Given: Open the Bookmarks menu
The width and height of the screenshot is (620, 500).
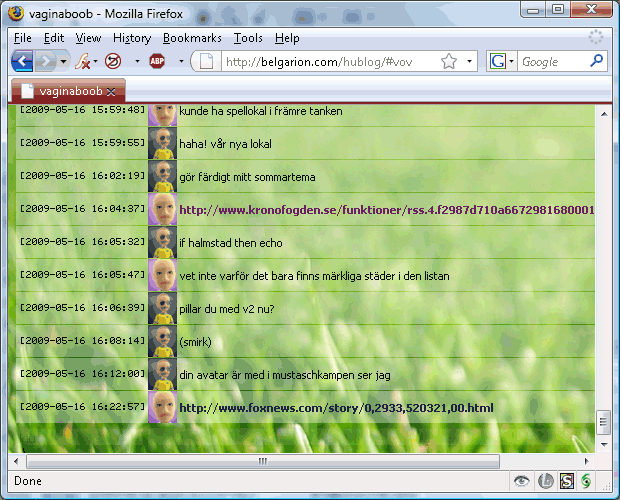Looking at the screenshot, I should [x=192, y=38].
